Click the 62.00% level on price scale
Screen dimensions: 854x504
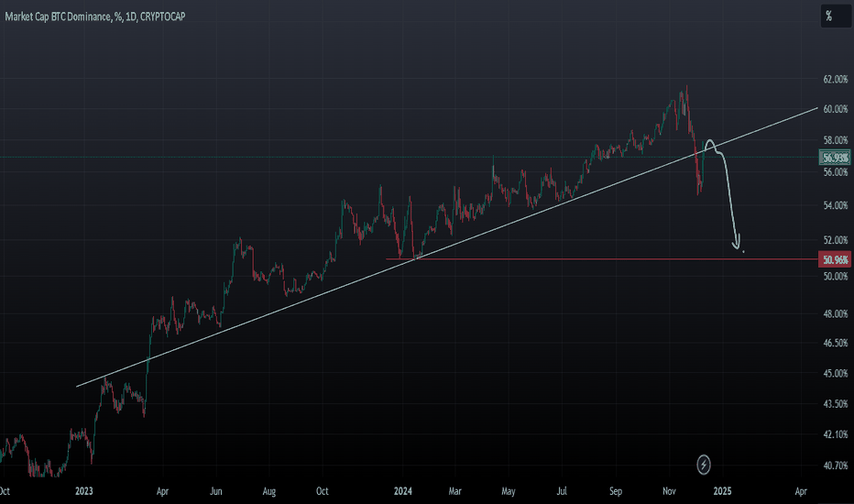[835, 80]
